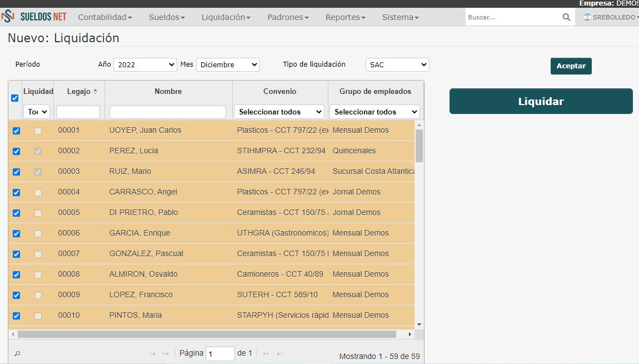
Task: Go to first page arrow in pager
Action: [152, 353]
